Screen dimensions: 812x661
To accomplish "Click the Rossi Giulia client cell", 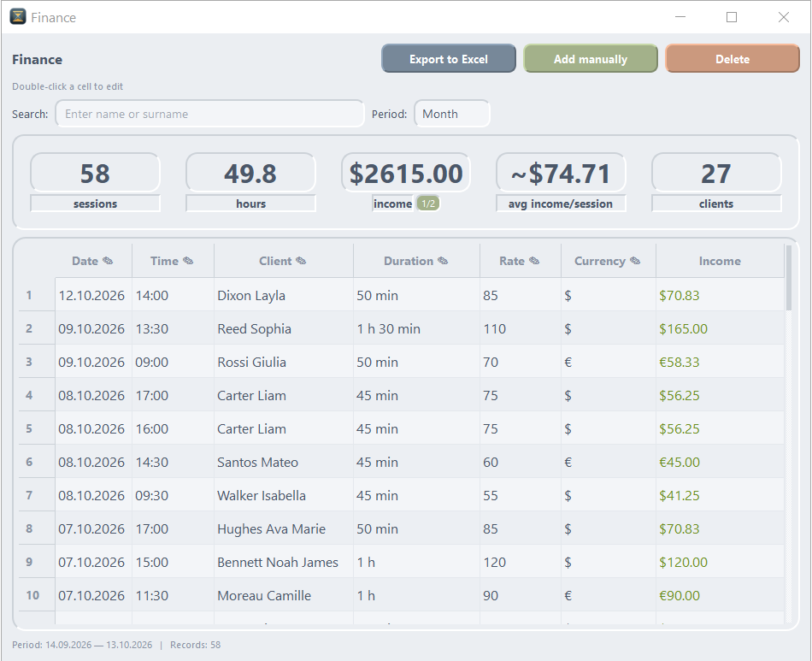I will pos(284,362).
